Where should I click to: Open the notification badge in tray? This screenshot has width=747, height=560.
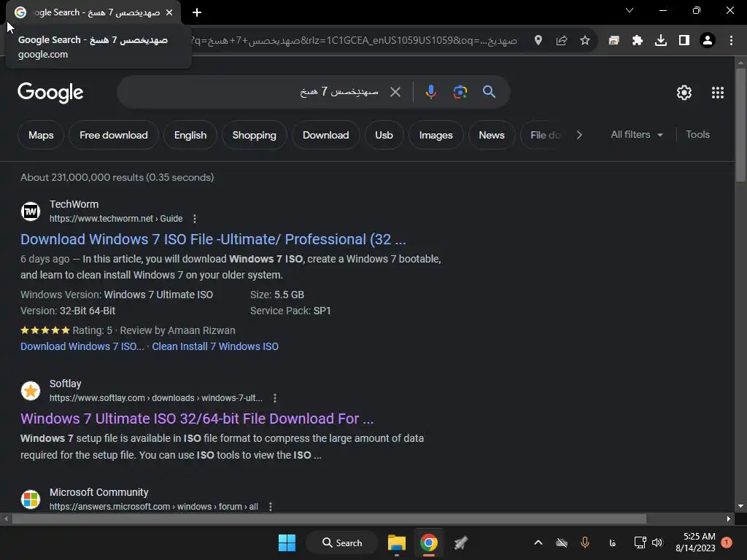(x=727, y=542)
